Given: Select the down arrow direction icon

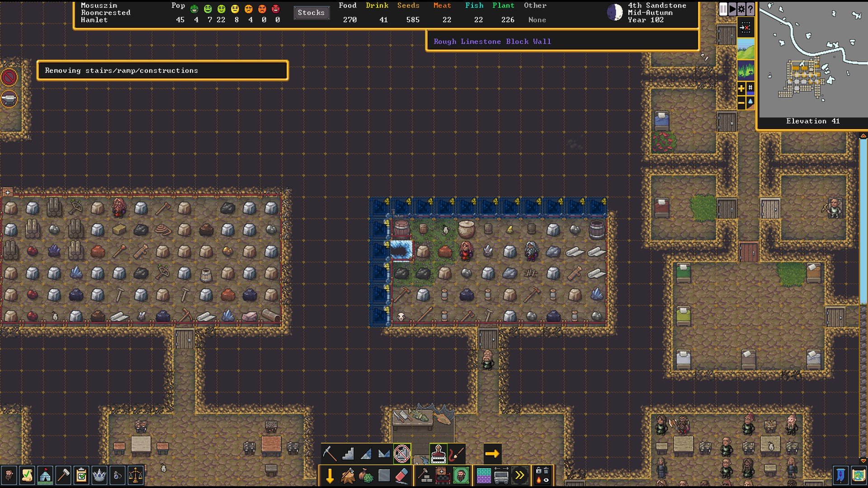Looking at the screenshot, I should (x=330, y=475).
